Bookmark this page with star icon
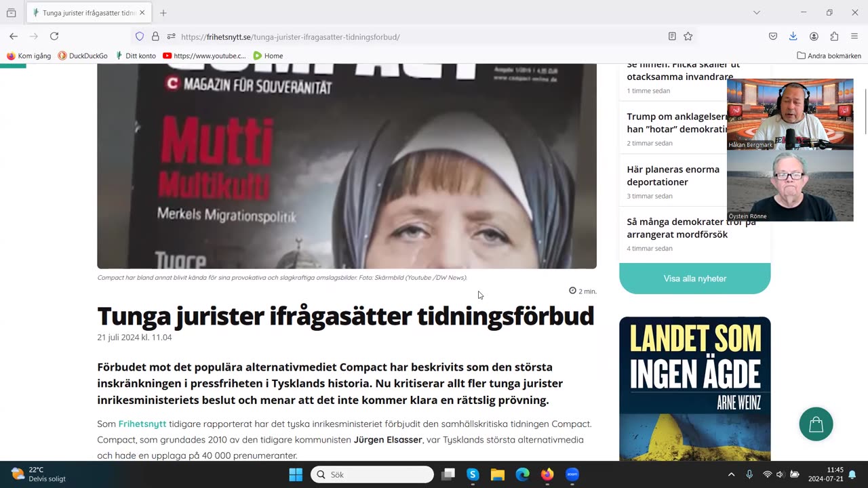The image size is (868, 488). tap(688, 37)
